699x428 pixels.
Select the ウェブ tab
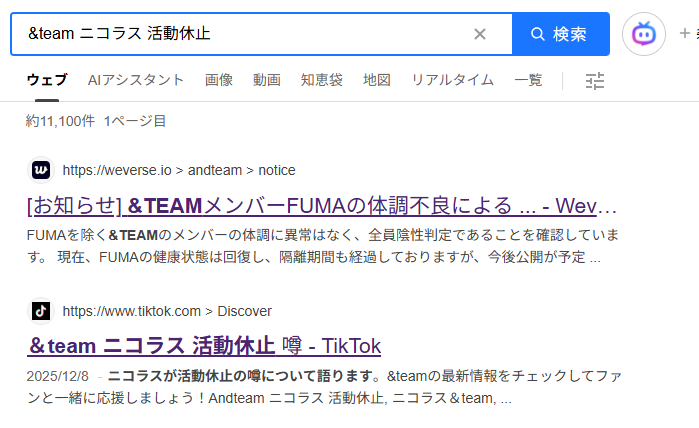click(47, 80)
